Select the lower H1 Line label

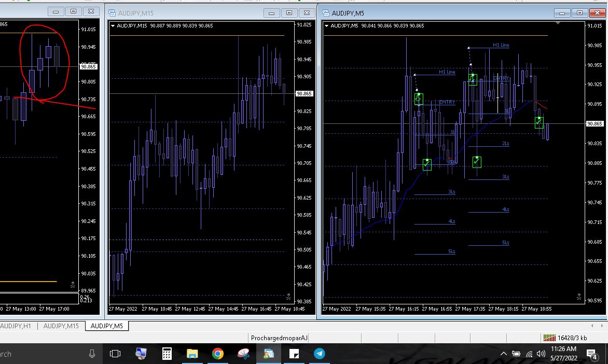point(447,72)
